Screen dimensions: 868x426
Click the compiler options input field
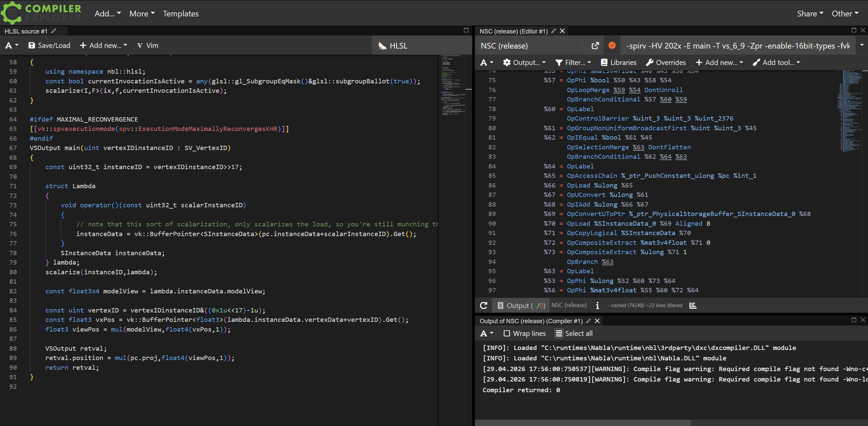click(737, 46)
